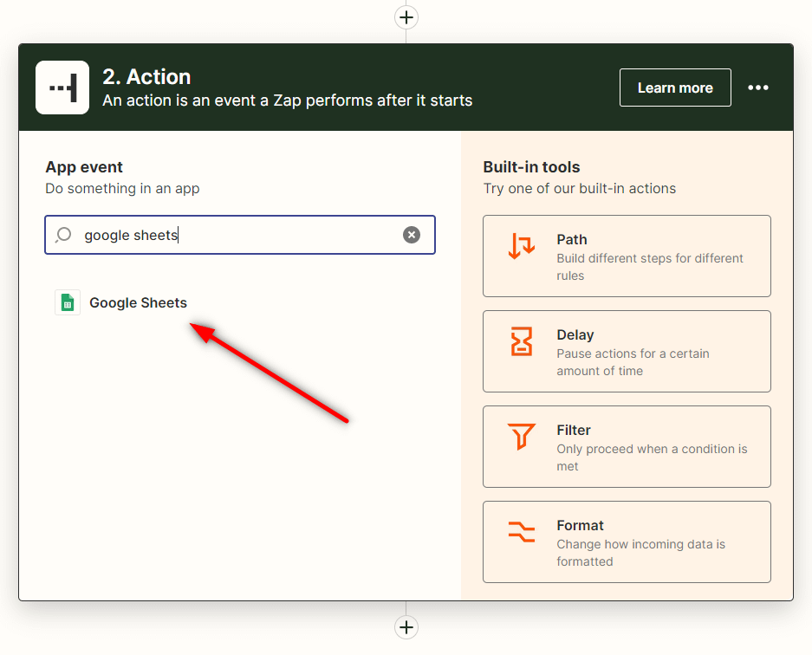Clear the search text with X icon
The width and height of the screenshot is (812, 655).
click(412, 235)
